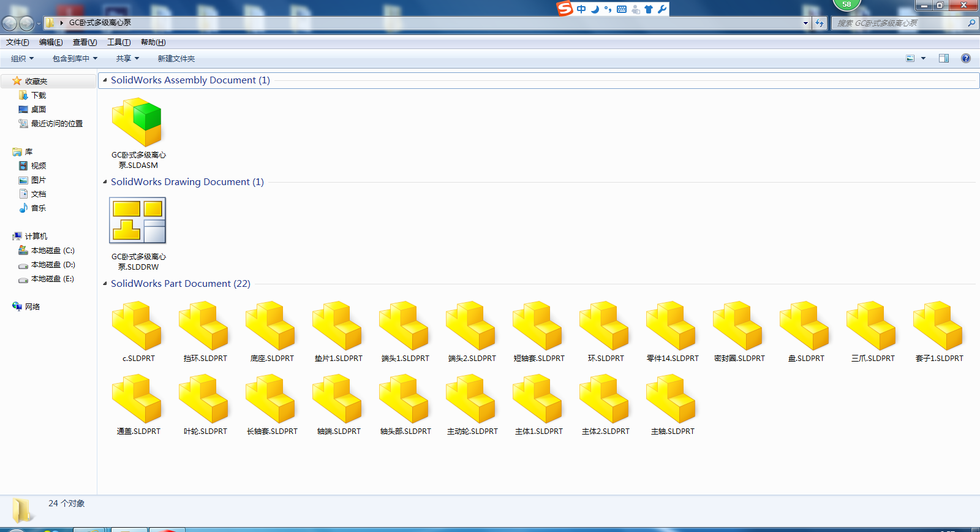
Task: Select the 端头1.SLDPRT part file
Action: click(x=405, y=332)
